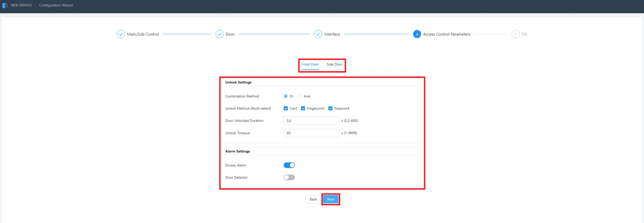
Task: Click the Web Service door logo icon
Action: 5,5
